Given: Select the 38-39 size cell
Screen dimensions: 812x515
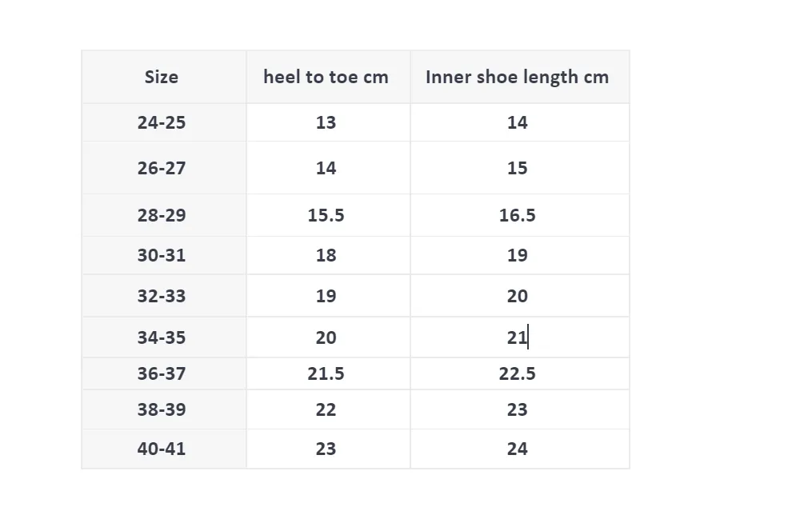Looking at the screenshot, I should pos(164,409).
